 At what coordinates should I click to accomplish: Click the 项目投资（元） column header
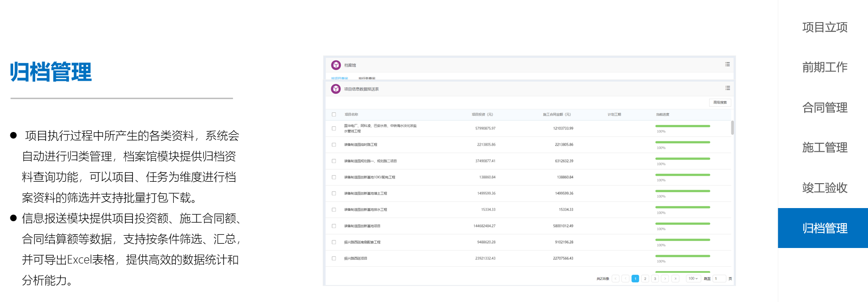[x=482, y=114]
